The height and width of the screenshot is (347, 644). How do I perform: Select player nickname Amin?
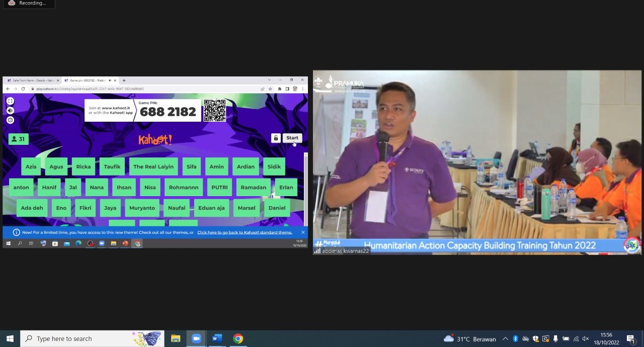[217, 166]
